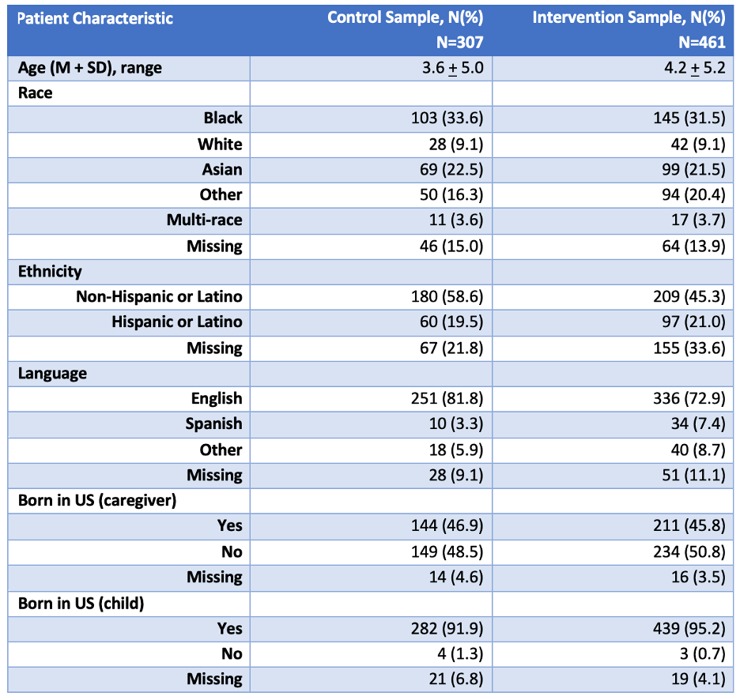740x700 pixels.
Task: Select the cell "60 (19.5)"
Action: pyautogui.click(x=451, y=322)
